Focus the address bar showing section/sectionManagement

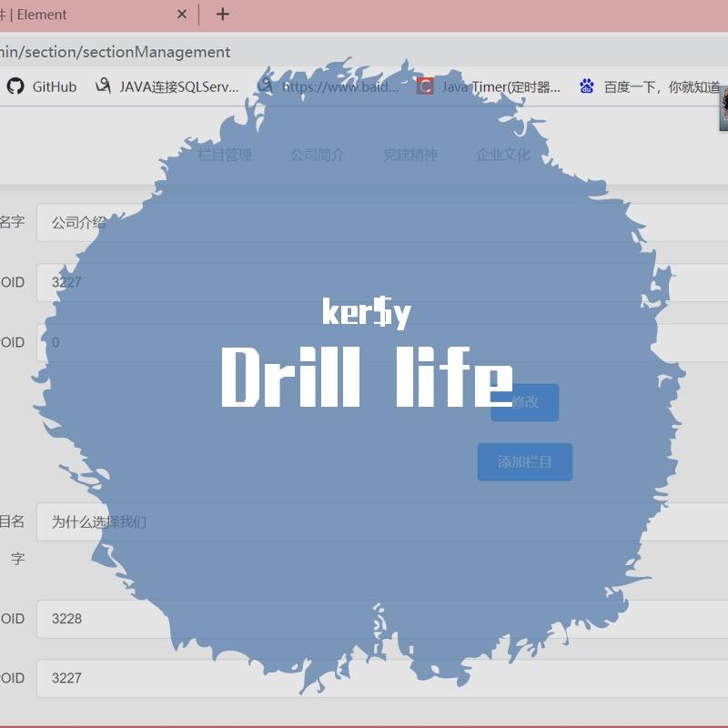pyautogui.click(x=364, y=52)
